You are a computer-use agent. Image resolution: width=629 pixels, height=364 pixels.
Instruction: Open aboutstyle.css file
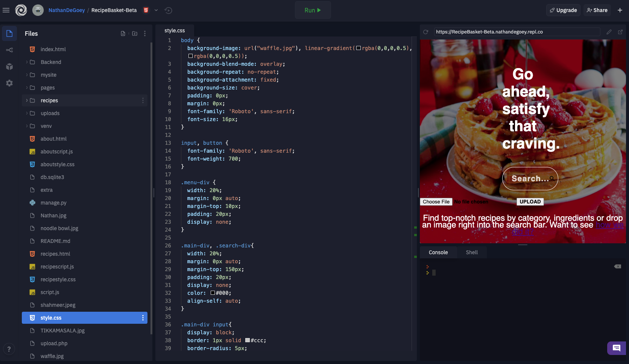(x=85, y=164)
